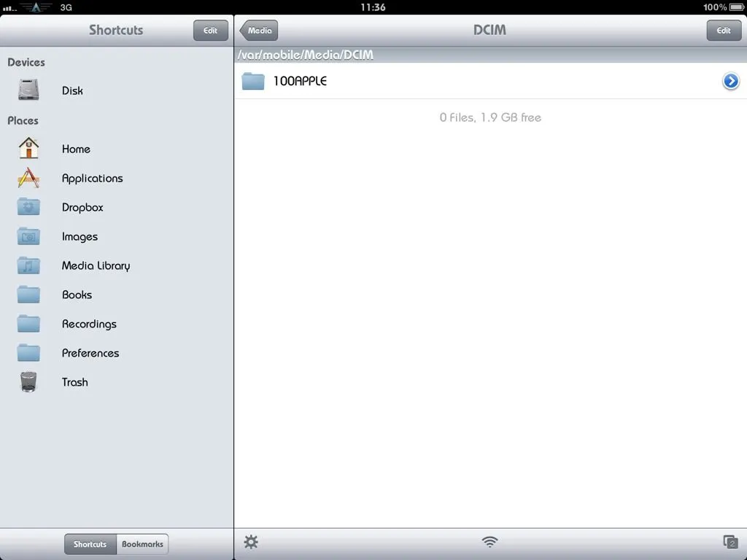Viewport: 747px width, 560px height.
Task: Open the Home house icon
Action: (x=28, y=149)
